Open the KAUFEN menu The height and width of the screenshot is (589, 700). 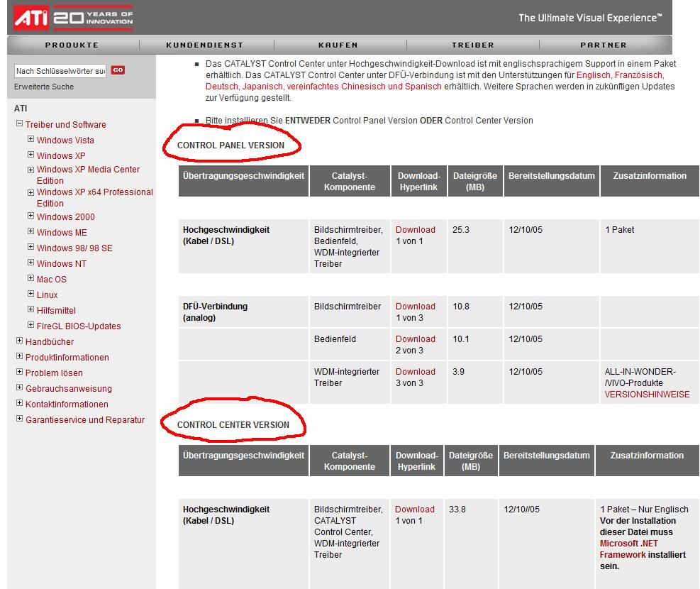pos(338,45)
